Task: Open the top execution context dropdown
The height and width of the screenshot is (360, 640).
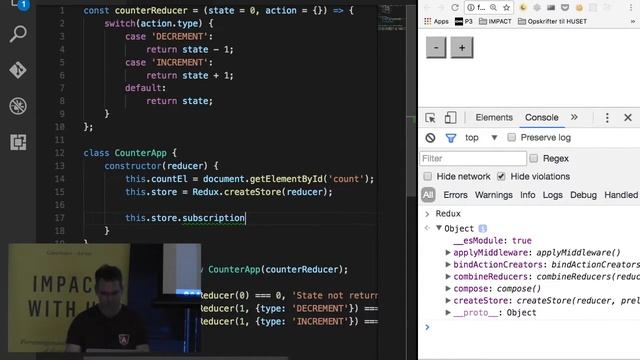Action: (x=481, y=138)
